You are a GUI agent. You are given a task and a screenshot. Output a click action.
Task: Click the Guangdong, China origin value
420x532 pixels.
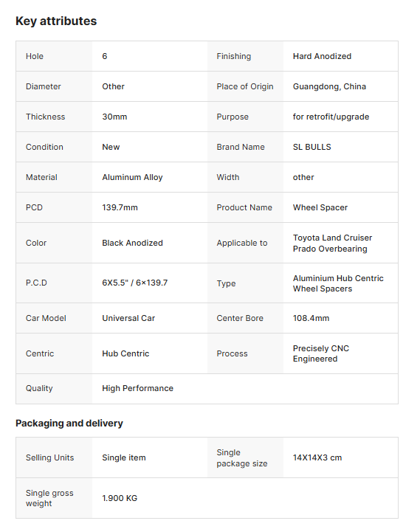pyautogui.click(x=329, y=86)
